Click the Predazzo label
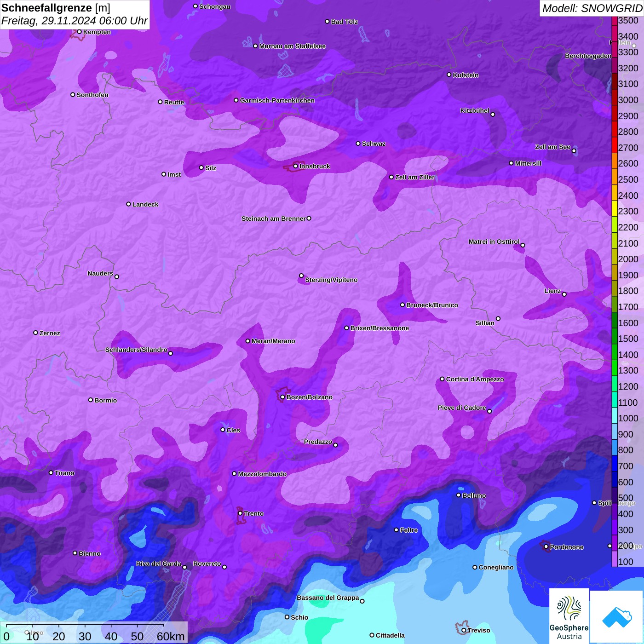The image size is (644, 644). tap(318, 442)
